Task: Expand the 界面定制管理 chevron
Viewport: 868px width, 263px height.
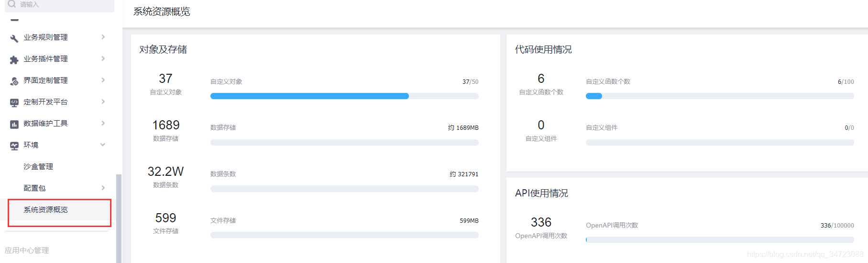Action: (103, 80)
